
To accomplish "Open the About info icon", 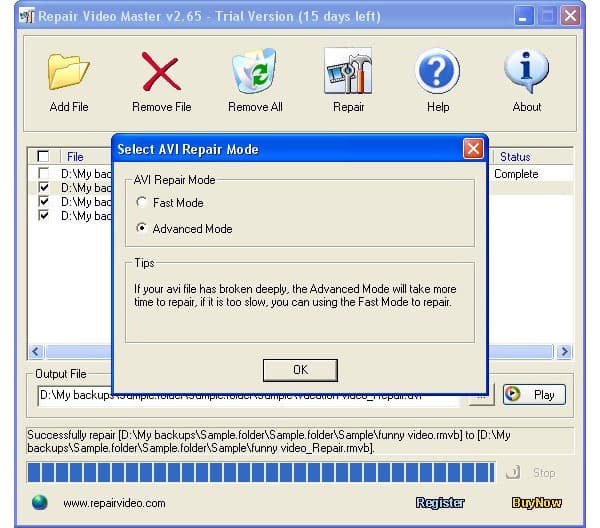I will click(527, 72).
